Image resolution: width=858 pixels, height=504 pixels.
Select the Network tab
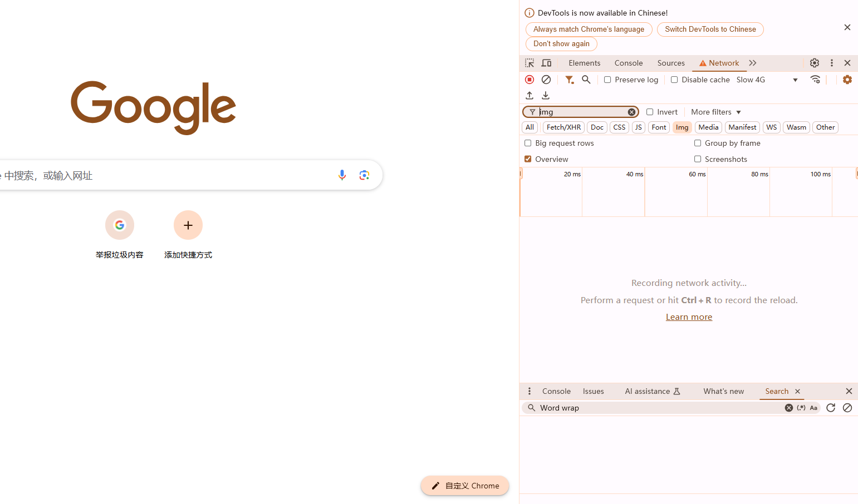[719, 63]
